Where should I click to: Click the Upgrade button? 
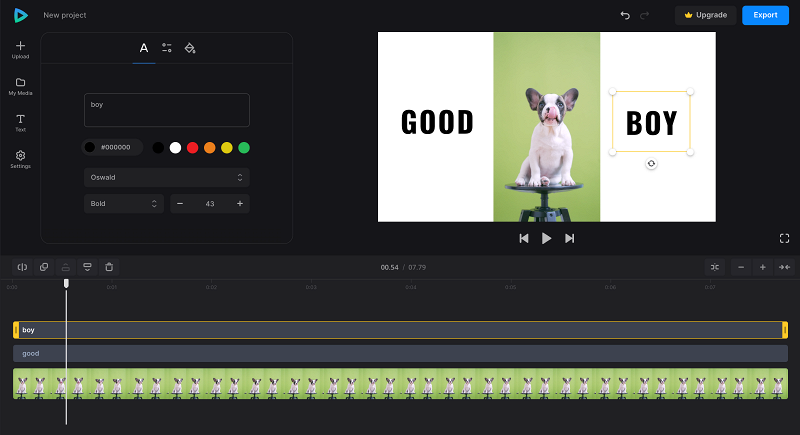(x=706, y=15)
